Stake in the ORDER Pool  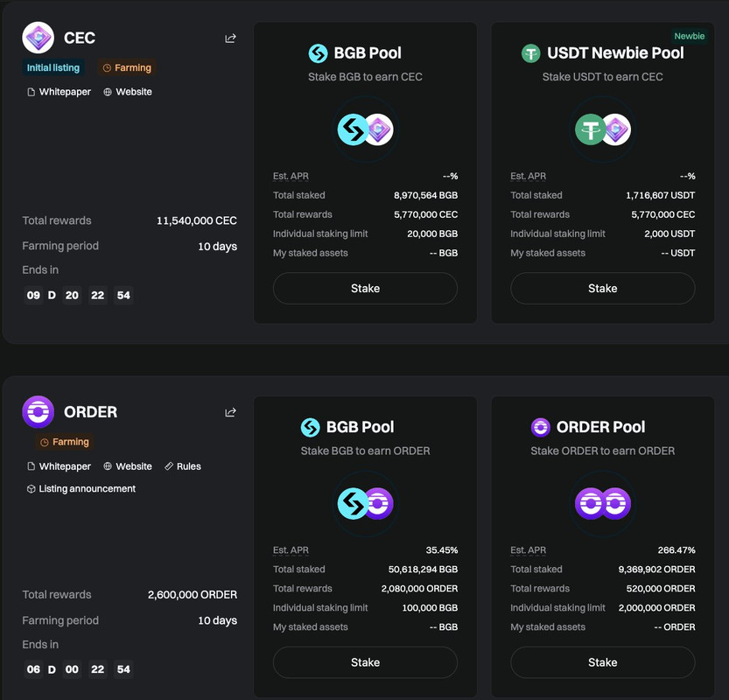tap(602, 662)
